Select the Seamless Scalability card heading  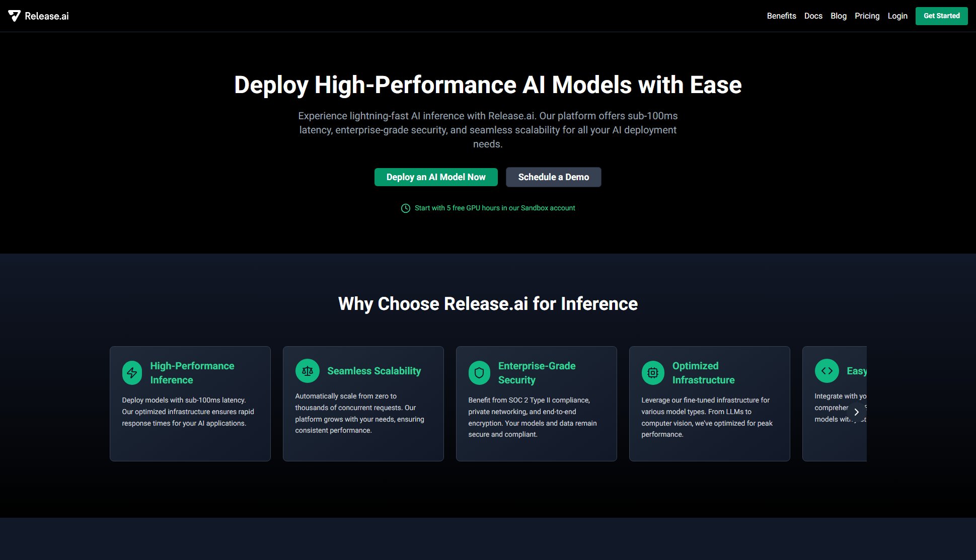(x=374, y=371)
